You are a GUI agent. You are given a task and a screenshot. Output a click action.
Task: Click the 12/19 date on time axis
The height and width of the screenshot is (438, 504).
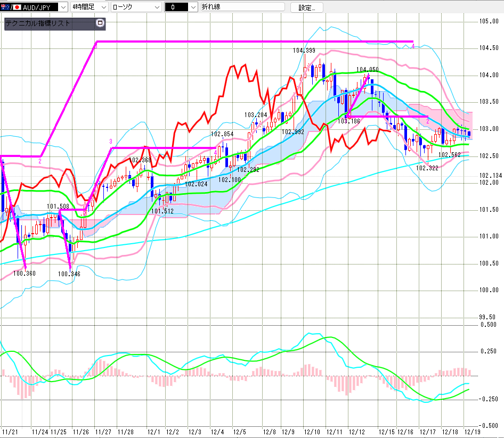473,432
